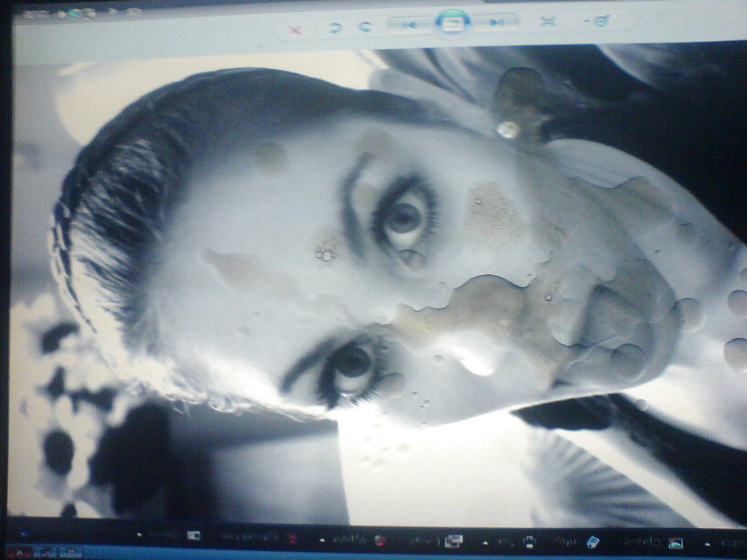Click the rotate icon nearest the red X
The image size is (747, 560).
(335, 28)
